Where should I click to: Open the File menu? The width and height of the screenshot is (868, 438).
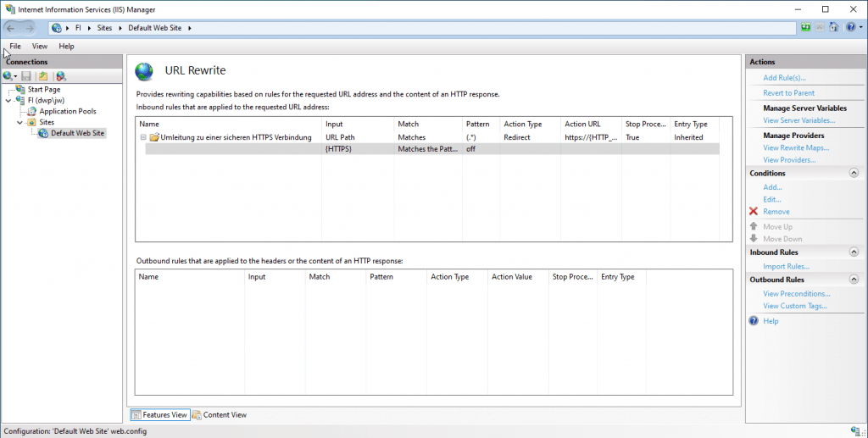pyautogui.click(x=15, y=47)
